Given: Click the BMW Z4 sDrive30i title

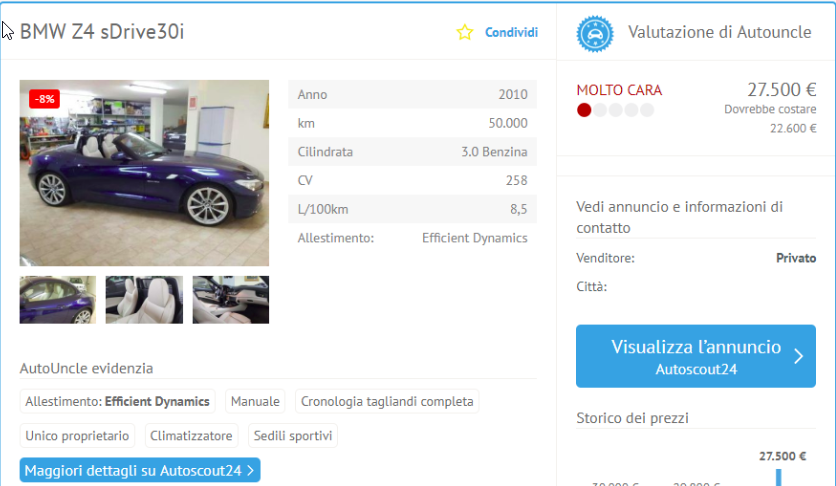Looking at the screenshot, I should tap(102, 32).
